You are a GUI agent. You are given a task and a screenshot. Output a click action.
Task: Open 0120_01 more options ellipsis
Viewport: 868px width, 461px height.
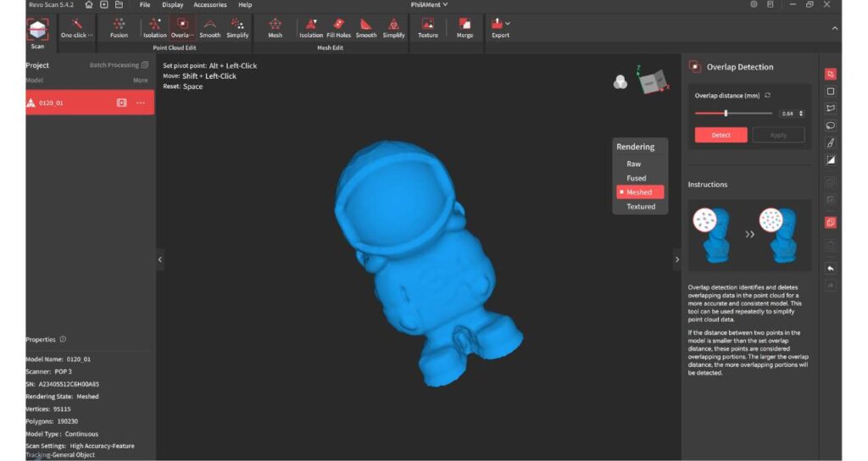[x=141, y=103]
